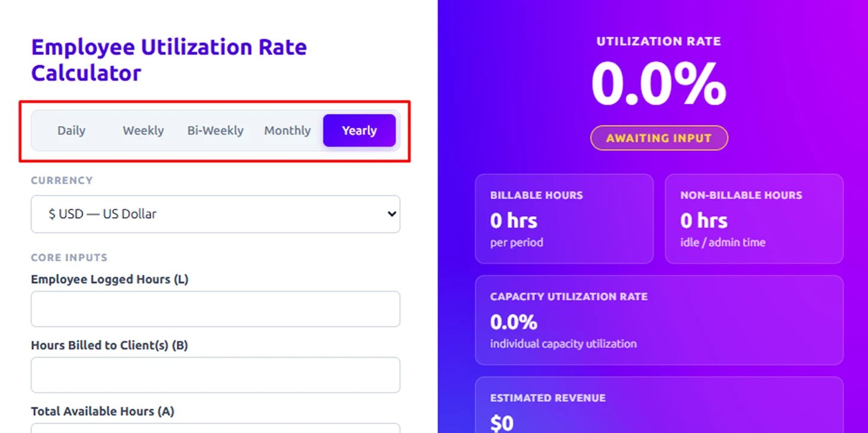Switch to the Weekly period tab

(143, 130)
